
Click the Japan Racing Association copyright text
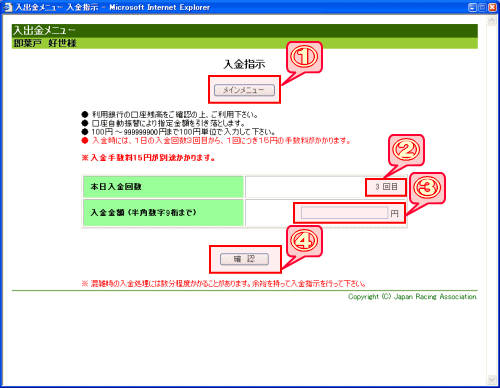pos(412,297)
